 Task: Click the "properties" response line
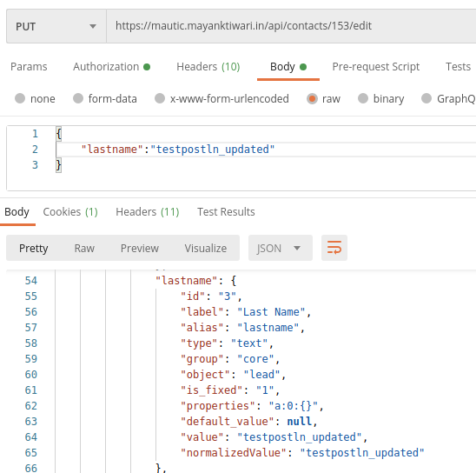coord(252,406)
